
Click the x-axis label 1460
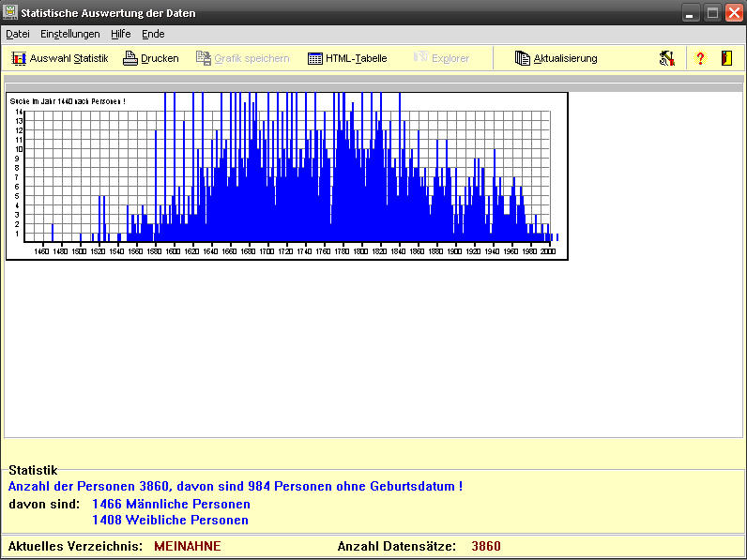click(41, 251)
